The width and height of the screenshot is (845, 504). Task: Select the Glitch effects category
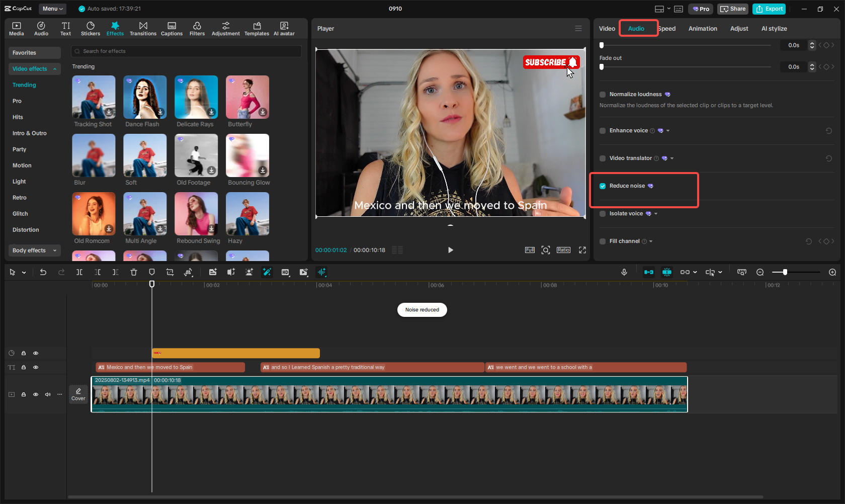click(x=20, y=214)
